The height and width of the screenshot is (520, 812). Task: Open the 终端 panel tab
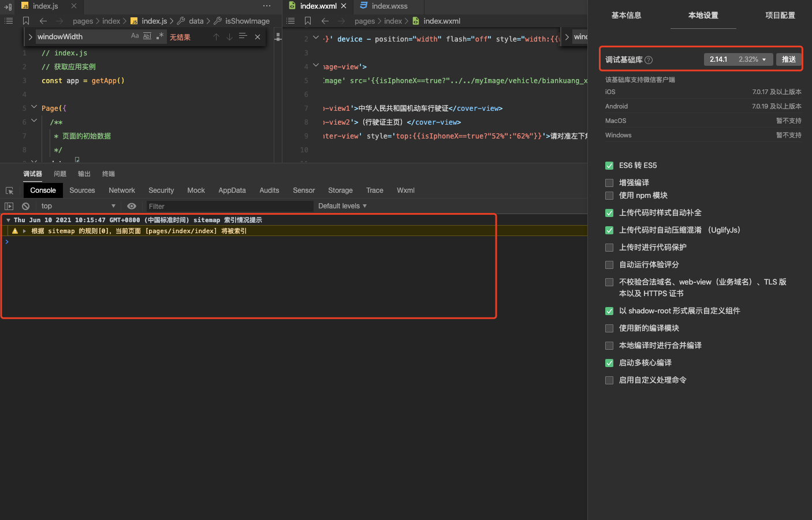point(109,174)
